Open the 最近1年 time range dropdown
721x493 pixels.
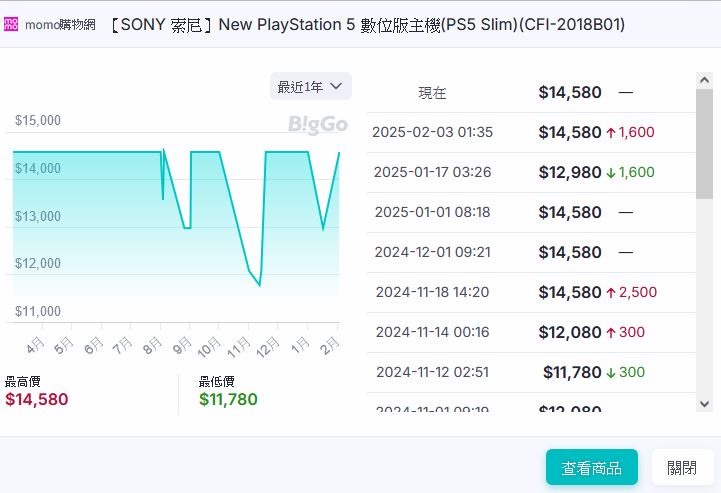point(310,86)
